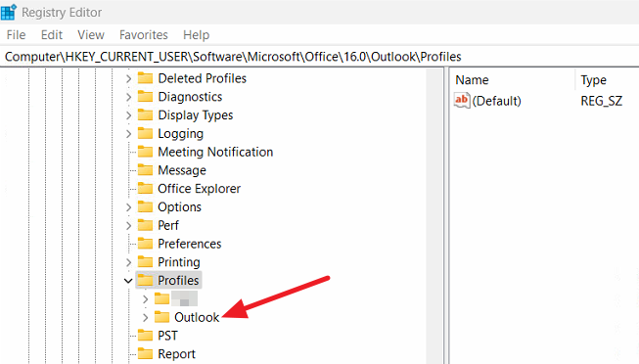Click the tree pane vertical scrollbar
This screenshot has width=639, height=364.
(x=434, y=216)
